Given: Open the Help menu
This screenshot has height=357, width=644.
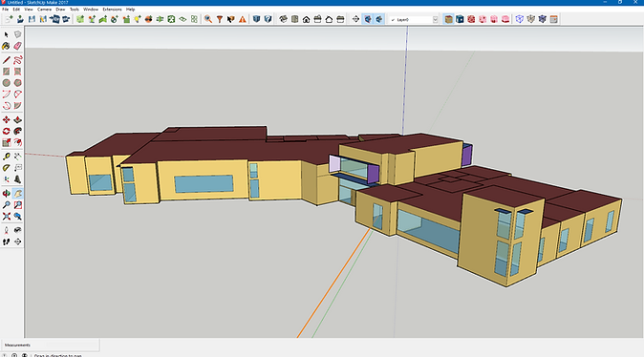Looking at the screenshot, I should click(x=130, y=9).
